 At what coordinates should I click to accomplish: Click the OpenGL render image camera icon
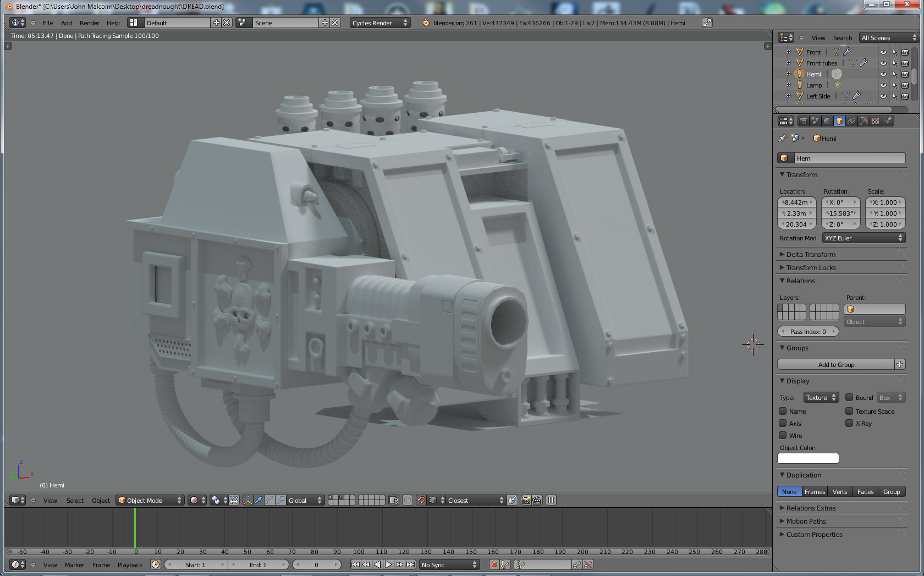pyautogui.click(x=526, y=500)
